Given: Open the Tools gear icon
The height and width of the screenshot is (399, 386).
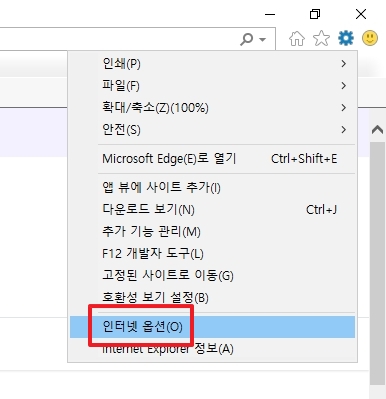Looking at the screenshot, I should tap(346, 38).
